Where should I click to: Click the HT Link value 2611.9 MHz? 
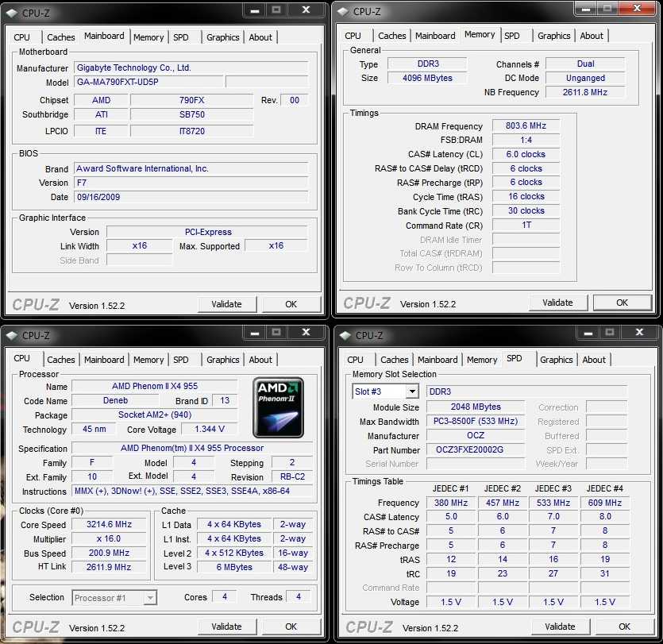109,567
